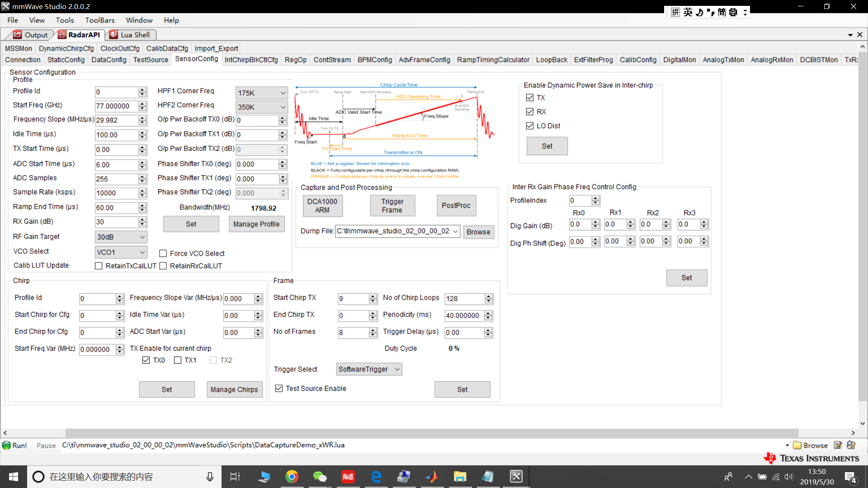Image resolution: width=868 pixels, height=488 pixels.
Task: Toggle Test Source Enable checkbox
Action: click(x=279, y=389)
